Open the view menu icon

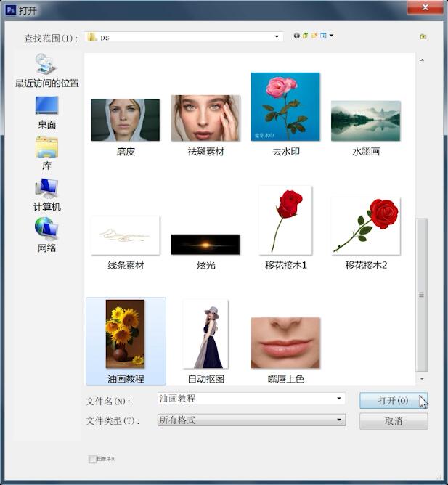323,36
